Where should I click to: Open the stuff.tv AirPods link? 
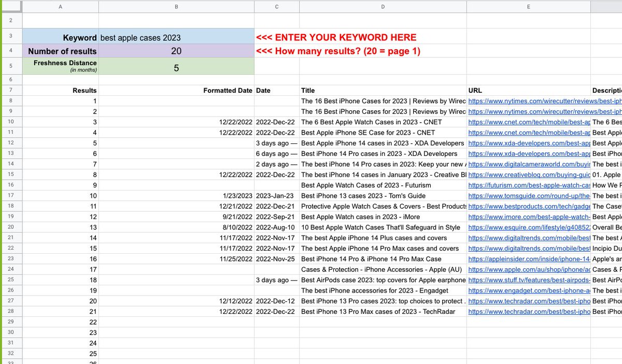(529, 280)
